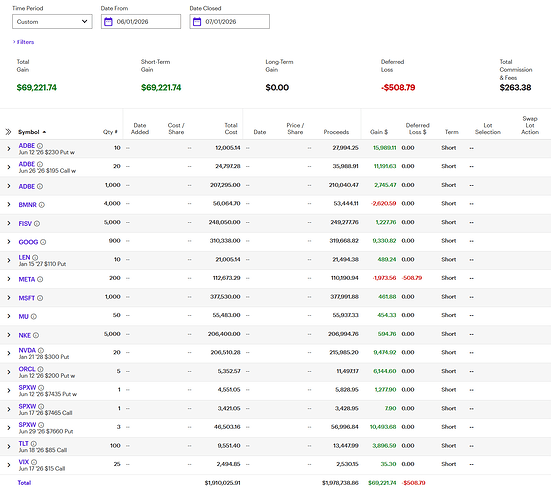Image resolution: width=556 pixels, height=500 pixels.
Task: Click the info icon next to NKE
Action: pos(36,336)
